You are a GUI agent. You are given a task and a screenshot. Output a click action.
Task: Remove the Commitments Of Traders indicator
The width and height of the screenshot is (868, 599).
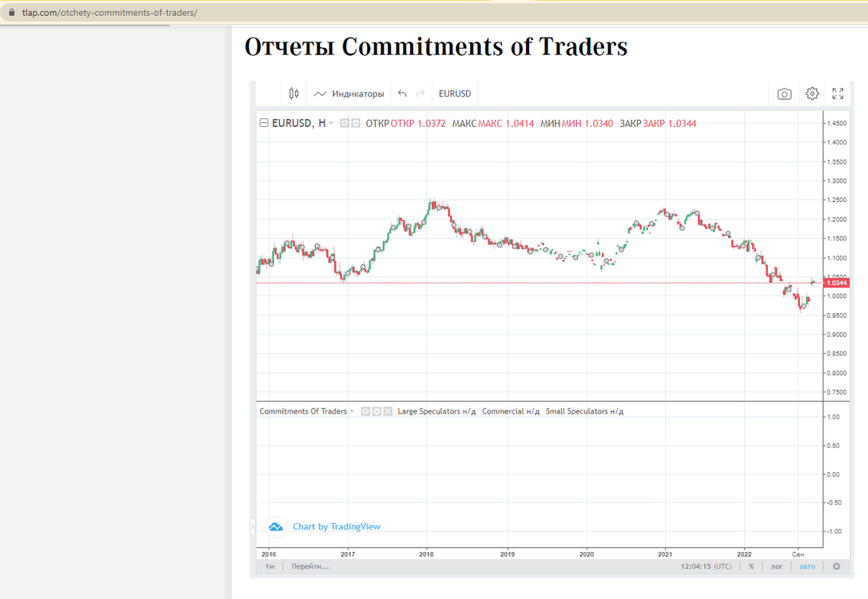[x=388, y=411]
